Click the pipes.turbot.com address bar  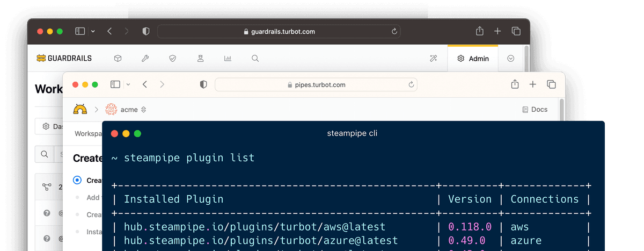(x=316, y=85)
